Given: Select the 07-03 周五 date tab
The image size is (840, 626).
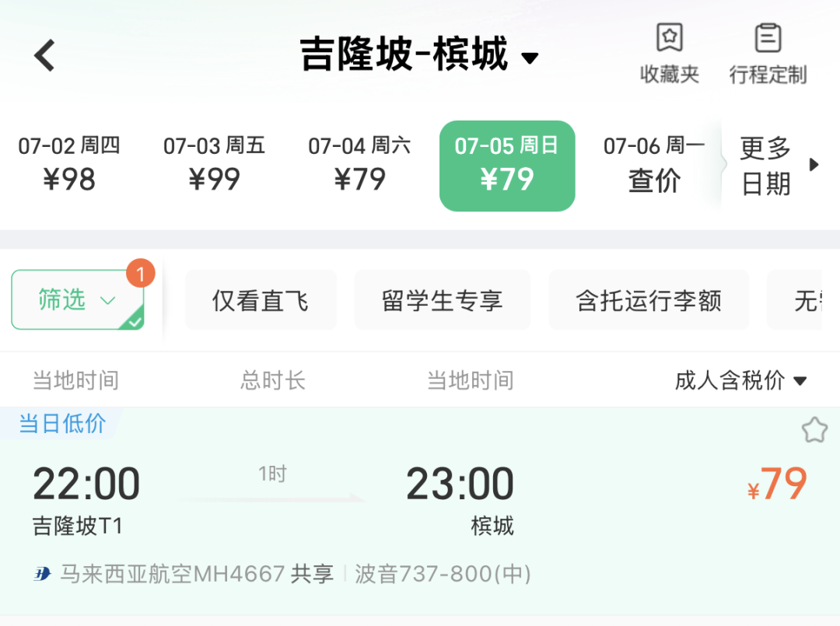Looking at the screenshot, I should [x=214, y=165].
